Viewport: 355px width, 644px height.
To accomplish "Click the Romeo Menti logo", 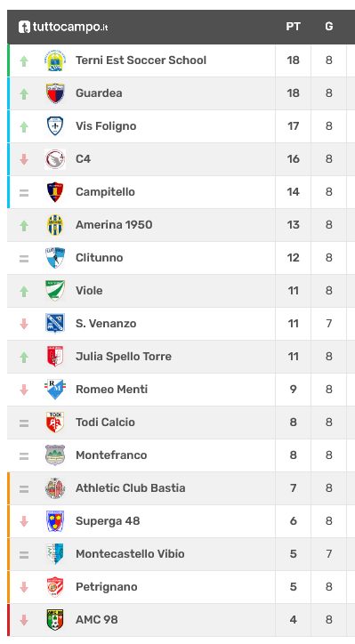I will click(55, 390).
